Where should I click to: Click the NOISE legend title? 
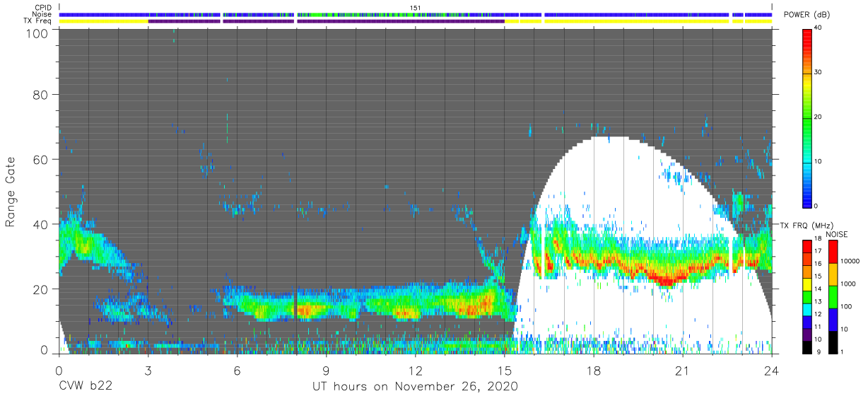click(x=837, y=234)
